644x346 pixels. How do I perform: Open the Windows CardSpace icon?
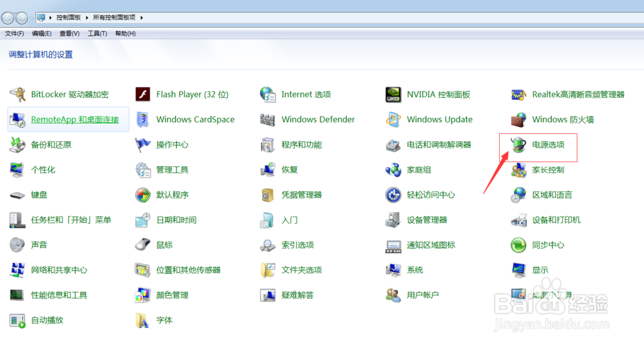(x=142, y=120)
